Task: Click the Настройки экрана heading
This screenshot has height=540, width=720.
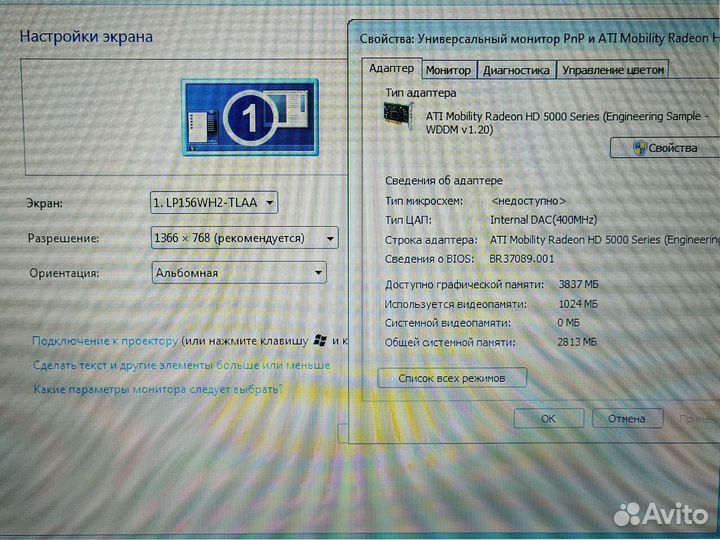Action: (x=86, y=37)
